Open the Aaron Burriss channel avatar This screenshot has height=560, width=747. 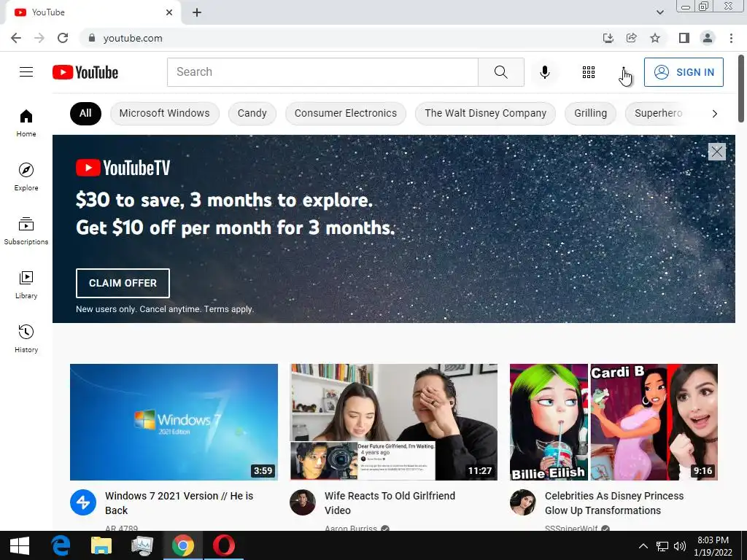click(x=303, y=502)
